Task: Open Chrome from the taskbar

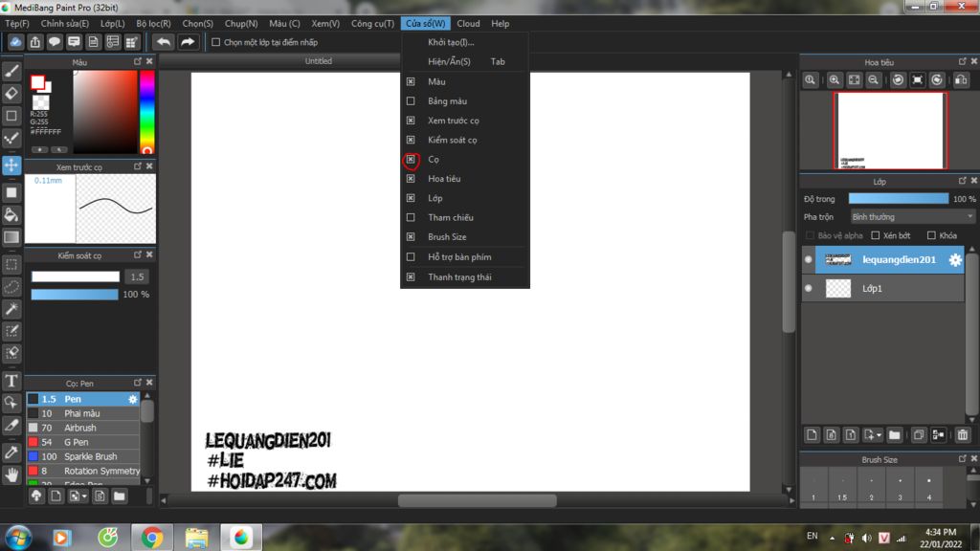Action: [x=151, y=538]
